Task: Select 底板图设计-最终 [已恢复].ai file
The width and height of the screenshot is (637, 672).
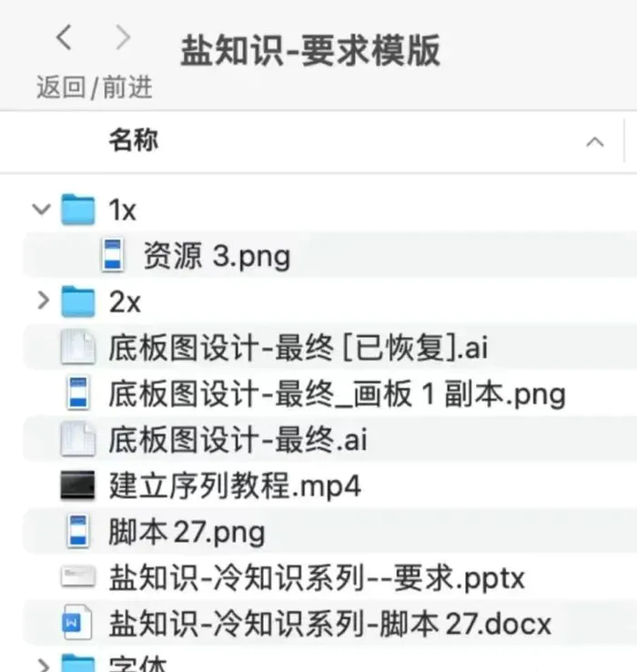Action: (329, 347)
